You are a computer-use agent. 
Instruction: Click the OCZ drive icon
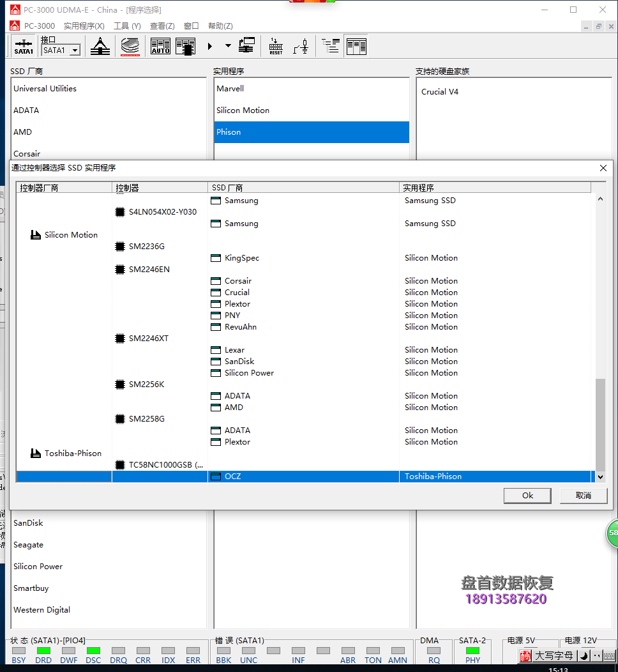click(x=216, y=477)
